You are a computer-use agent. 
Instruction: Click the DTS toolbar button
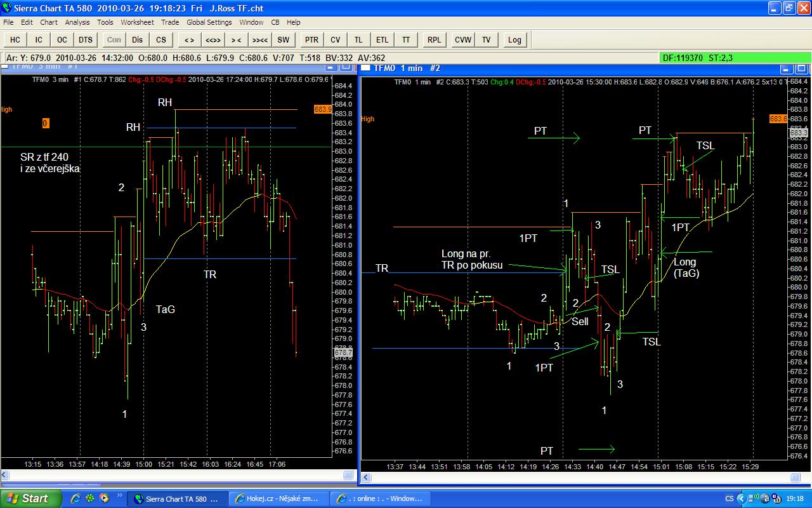tap(86, 39)
